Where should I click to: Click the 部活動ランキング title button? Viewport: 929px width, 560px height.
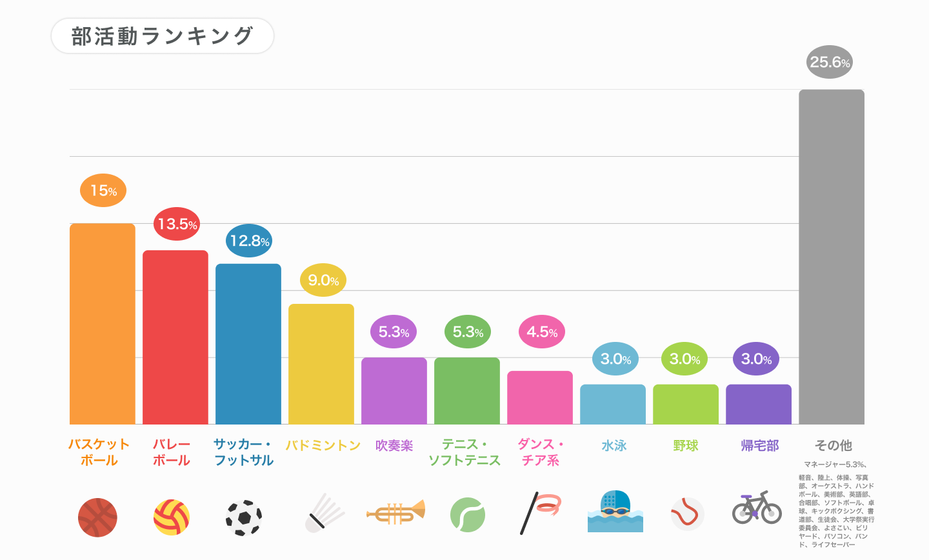pyautogui.click(x=162, y=36)
